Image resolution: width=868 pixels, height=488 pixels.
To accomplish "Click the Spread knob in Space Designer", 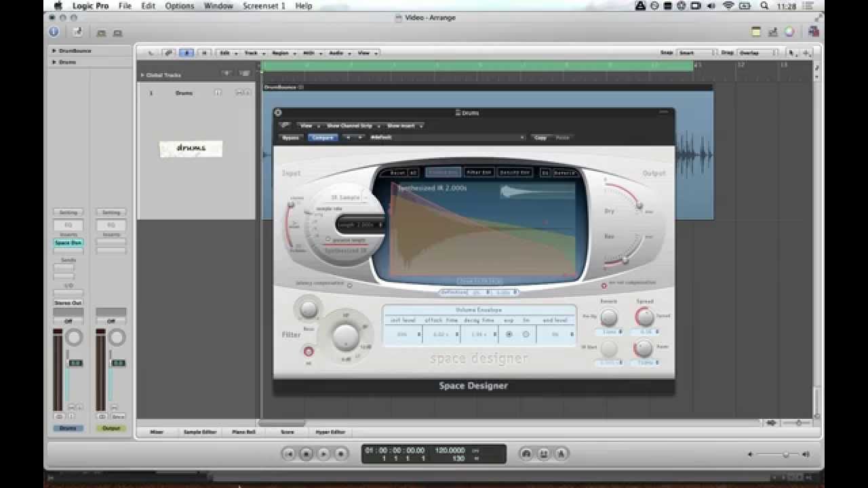I will pyautogui.click(x=645, y=317).
